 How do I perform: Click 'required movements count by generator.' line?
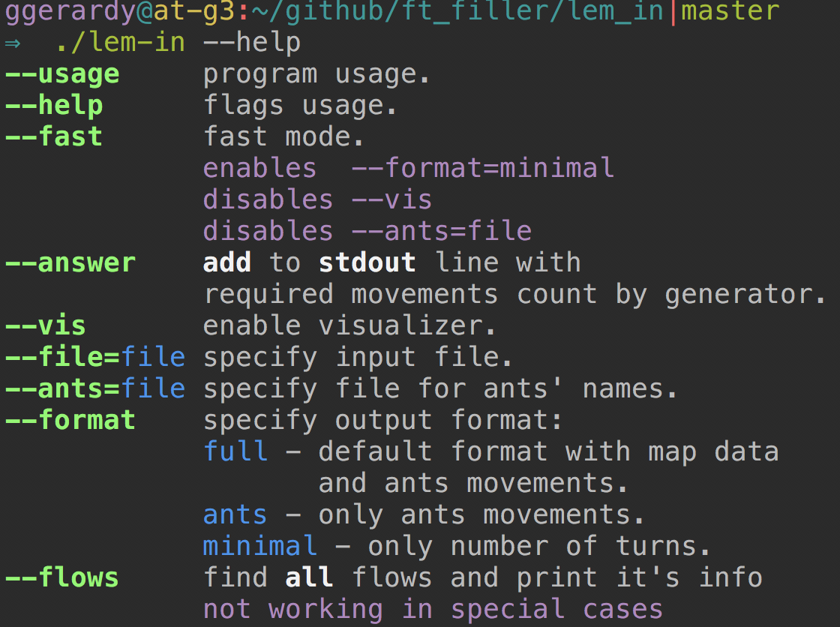click(x=514, y=294)
